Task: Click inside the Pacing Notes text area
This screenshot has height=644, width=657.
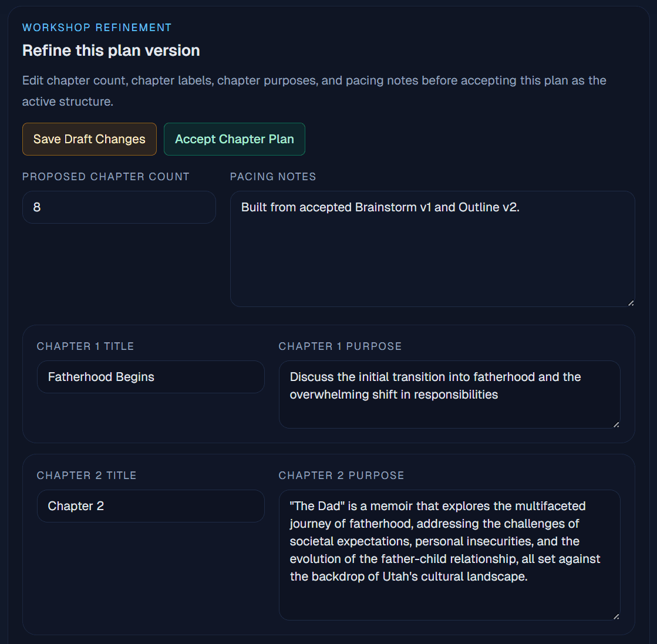Action: 433,247
